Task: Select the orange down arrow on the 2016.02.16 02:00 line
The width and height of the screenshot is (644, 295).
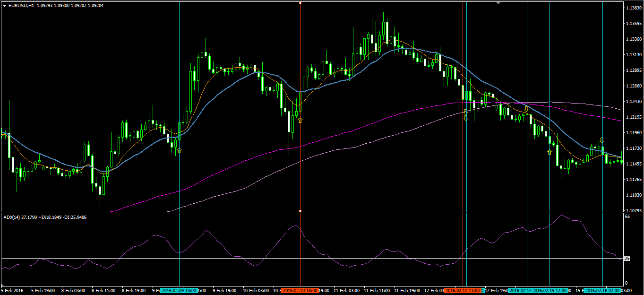Action: (x=602, y=140)
